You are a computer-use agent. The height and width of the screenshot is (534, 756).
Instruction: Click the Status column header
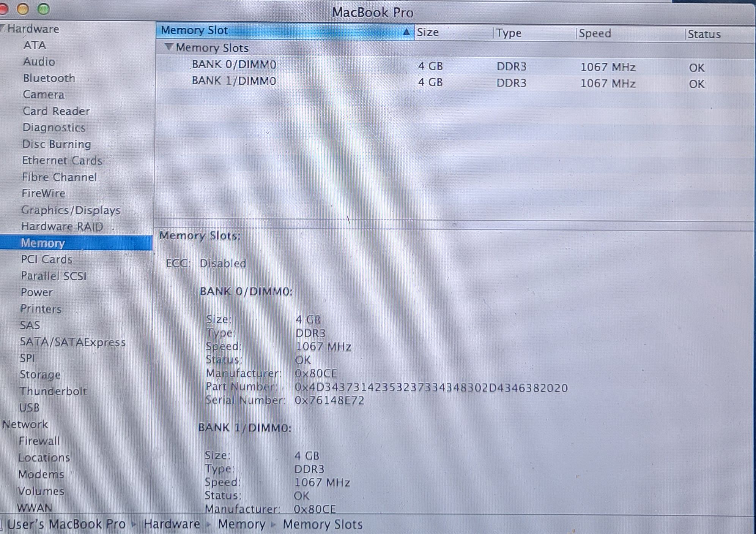(x=704, y=34)
